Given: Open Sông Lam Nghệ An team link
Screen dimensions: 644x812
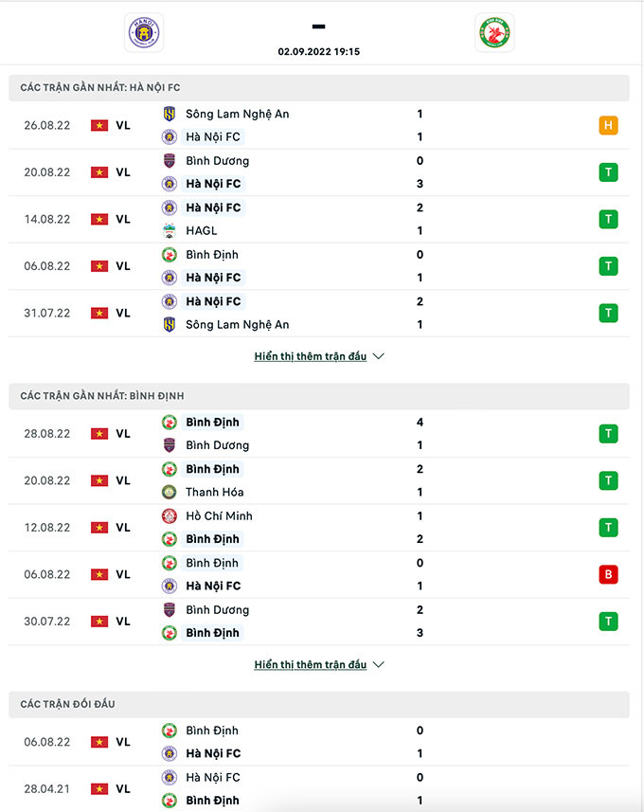Looking at the screenshot, I should 237,114.
